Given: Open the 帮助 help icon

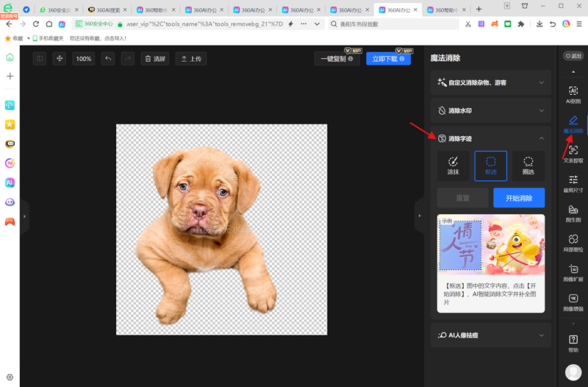Looking at the screenshot, I should tap(573, 343).
